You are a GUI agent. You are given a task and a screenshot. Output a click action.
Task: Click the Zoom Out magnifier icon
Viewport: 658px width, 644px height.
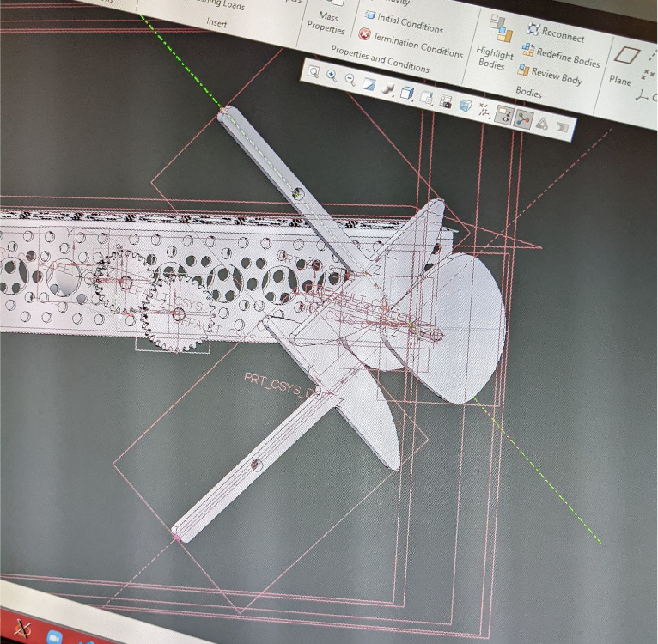pyautogui.click(x=350, y=79)
